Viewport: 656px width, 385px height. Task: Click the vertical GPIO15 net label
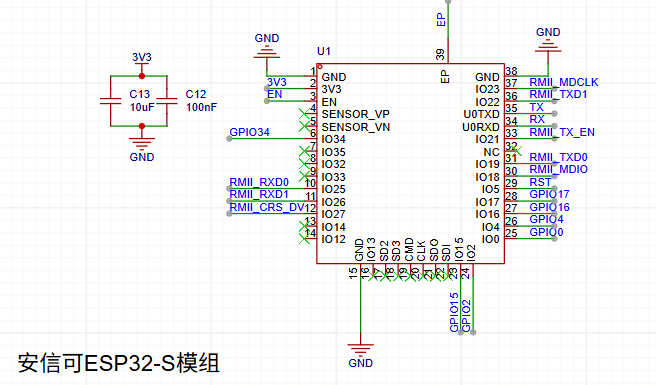(x=454, y=312)
